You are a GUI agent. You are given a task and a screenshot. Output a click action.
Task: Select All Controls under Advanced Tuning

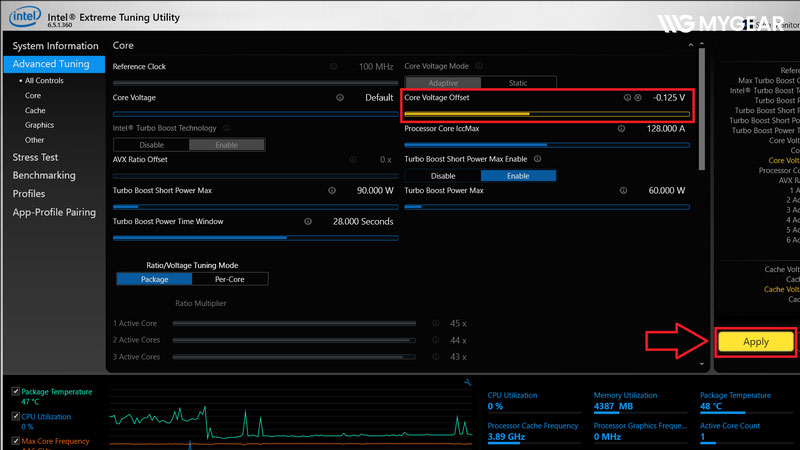click(44, 81)
